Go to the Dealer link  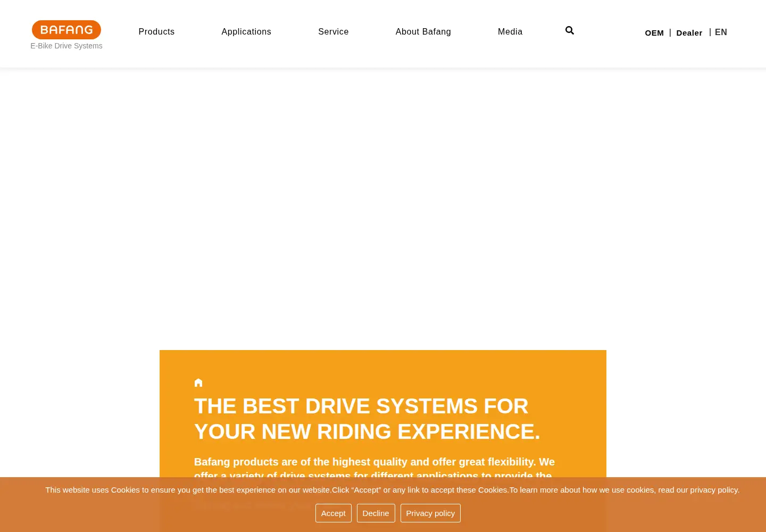(x=689, y=33)
